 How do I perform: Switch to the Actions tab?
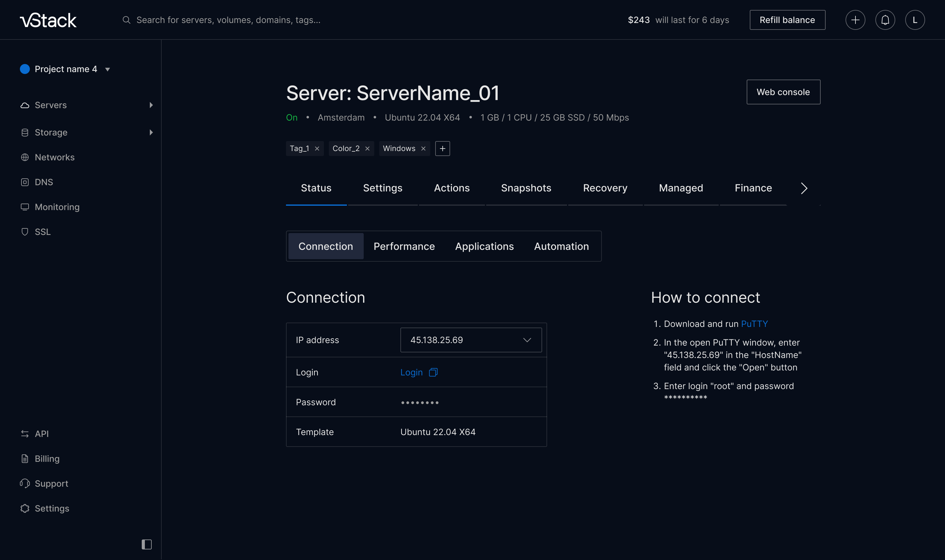452,188
